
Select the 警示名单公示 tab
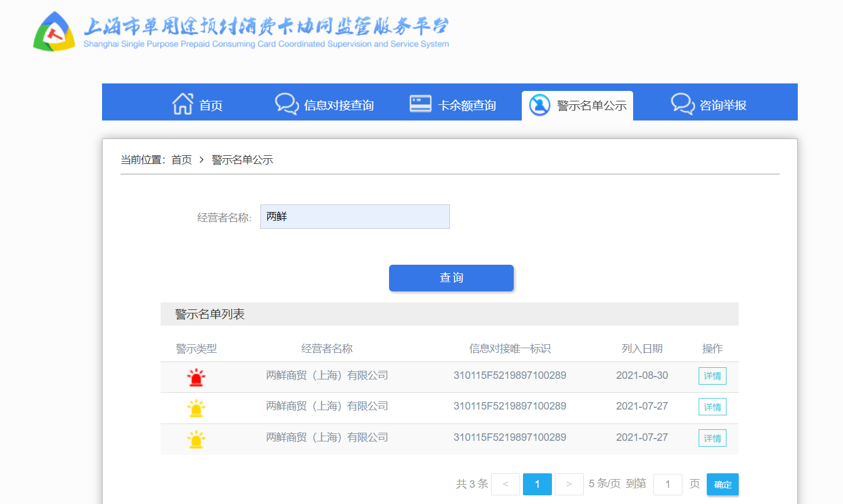coord(577,105)
